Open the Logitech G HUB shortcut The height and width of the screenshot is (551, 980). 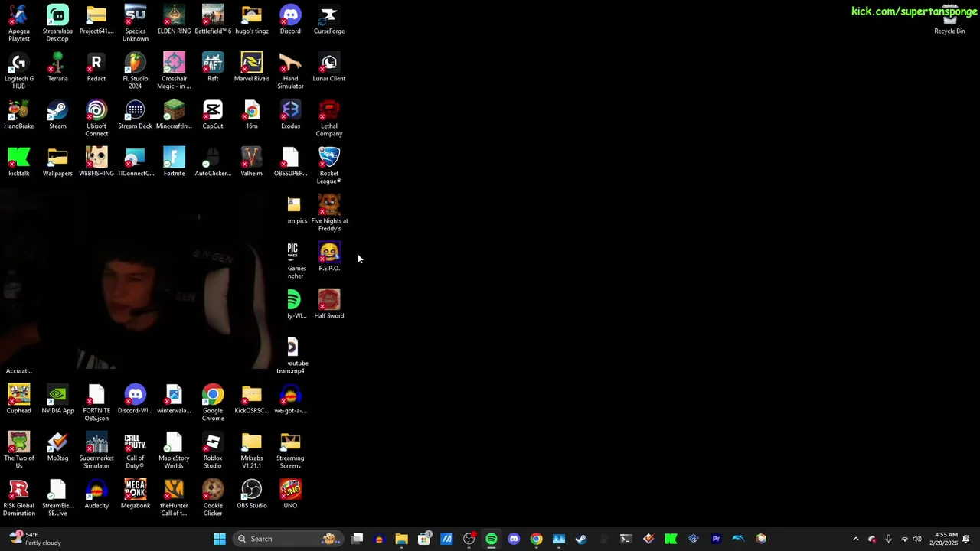19,70
